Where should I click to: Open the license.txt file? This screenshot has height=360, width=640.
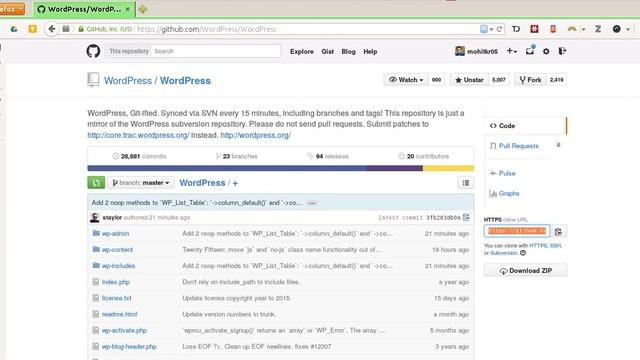[x=117, y=298]
